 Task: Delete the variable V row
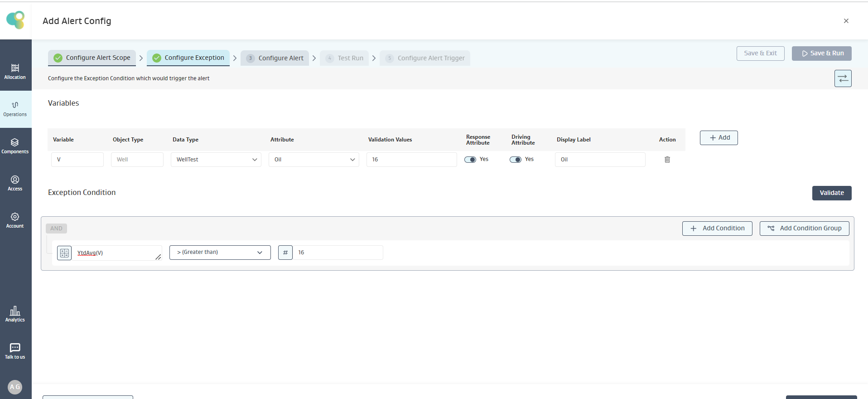point(667,160)
